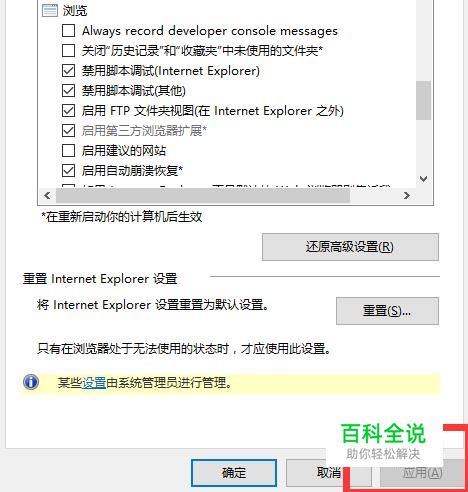Click the horizontal scrollbar left arrow
This screenshot has height=492, width=468.
[47, 195]
